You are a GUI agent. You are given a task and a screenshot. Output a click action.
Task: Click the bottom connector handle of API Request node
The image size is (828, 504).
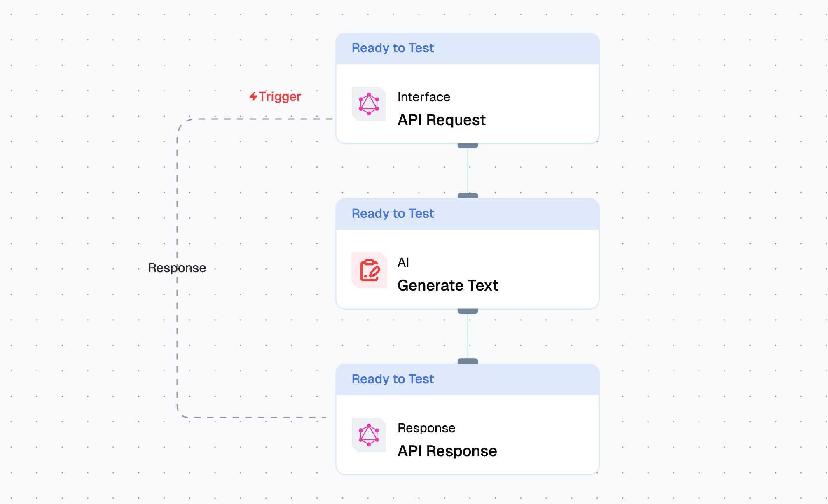pyautogui.click(x=467, y=145)
